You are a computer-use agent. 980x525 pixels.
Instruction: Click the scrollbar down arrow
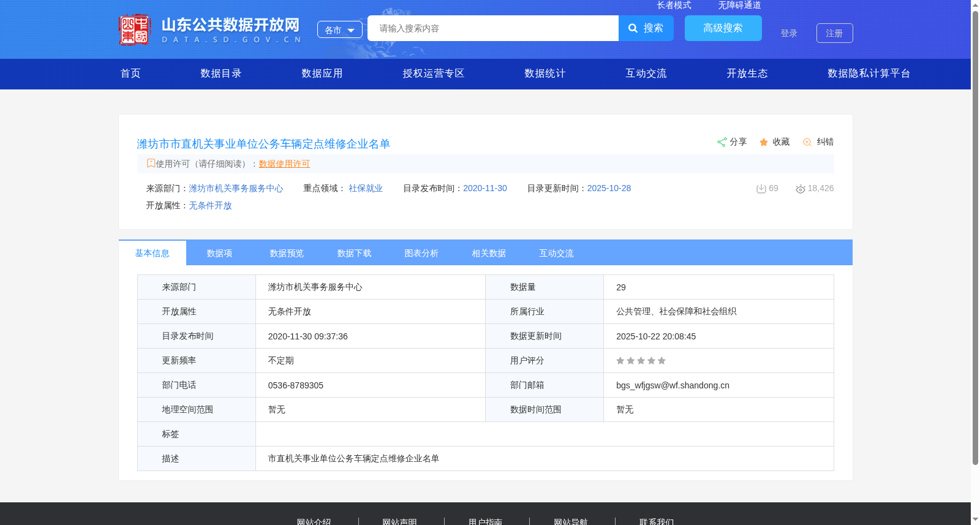[975, 519]
